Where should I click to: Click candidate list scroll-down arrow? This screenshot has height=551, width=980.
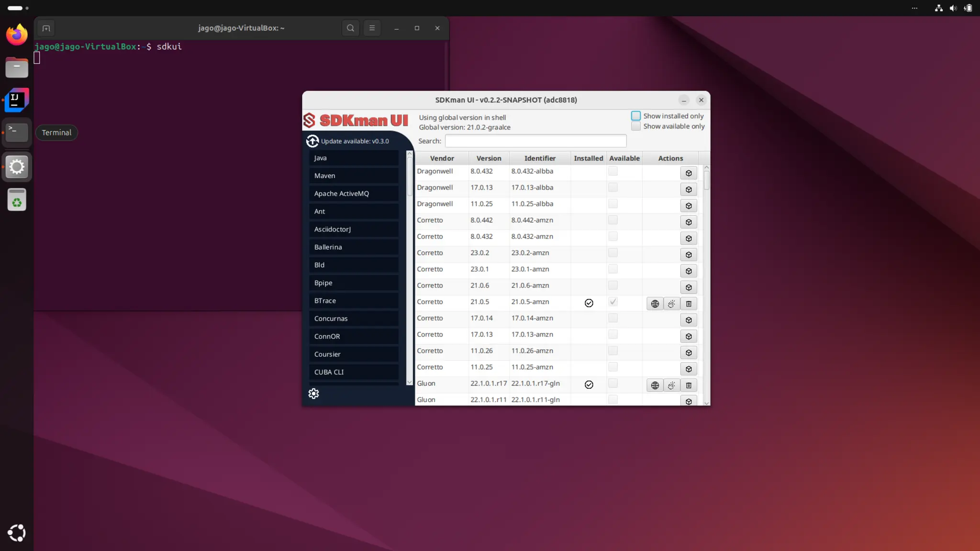pos(409,382)
